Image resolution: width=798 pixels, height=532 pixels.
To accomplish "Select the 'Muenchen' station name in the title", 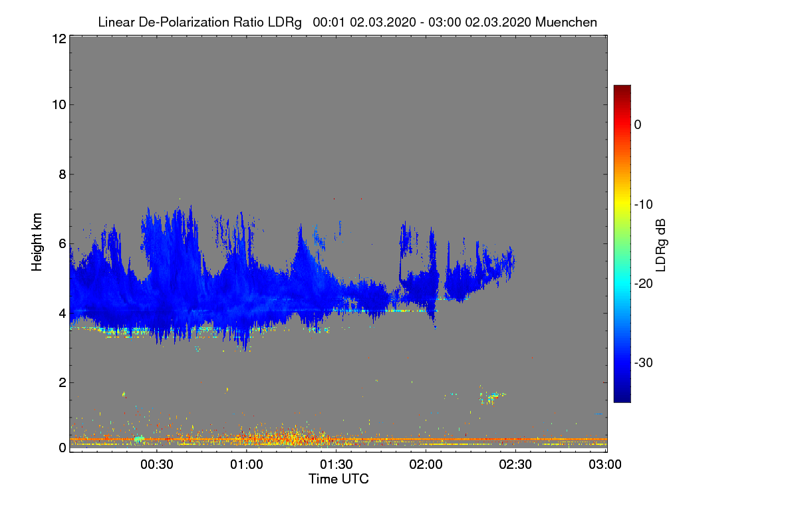I will [566, 23].
